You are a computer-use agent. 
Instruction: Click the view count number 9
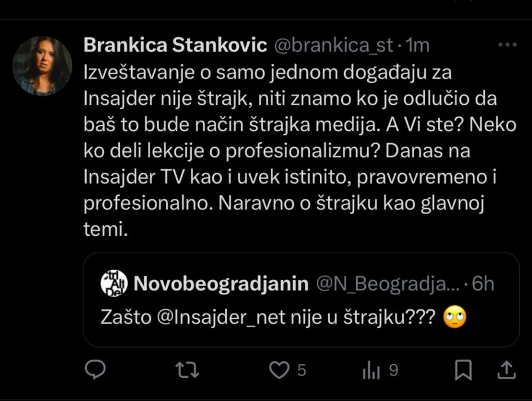[393, 371]
